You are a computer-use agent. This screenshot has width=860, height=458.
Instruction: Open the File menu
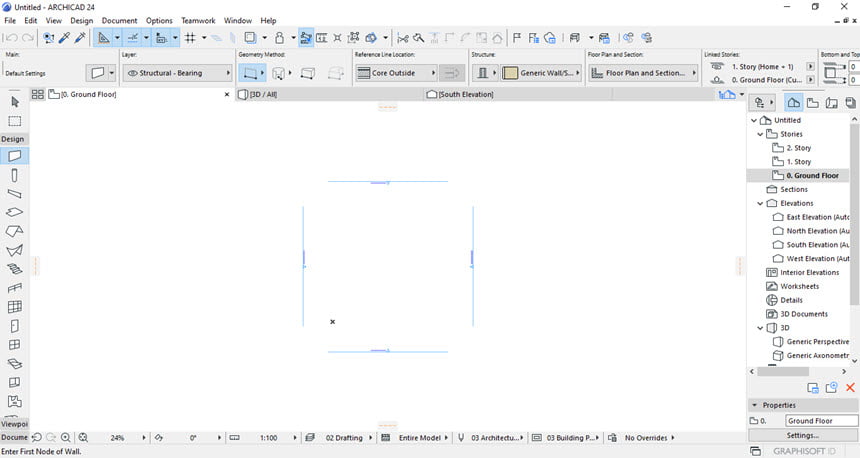(x=10, y=20)
